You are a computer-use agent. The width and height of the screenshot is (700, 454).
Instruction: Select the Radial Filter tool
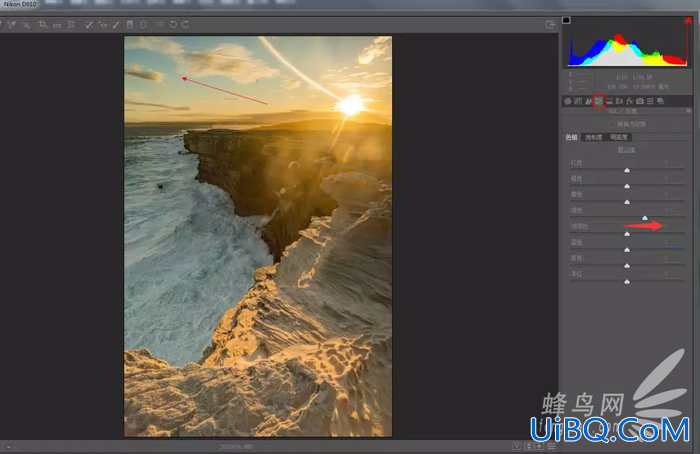pyautogui.click(x=143, y=25)
